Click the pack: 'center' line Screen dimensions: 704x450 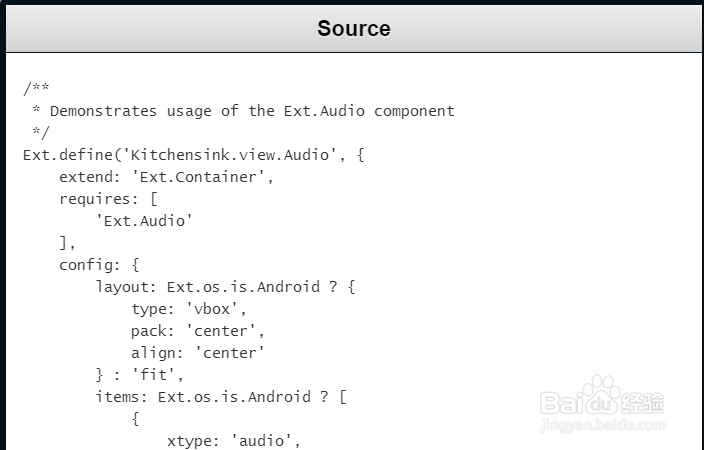pos(197,331)
